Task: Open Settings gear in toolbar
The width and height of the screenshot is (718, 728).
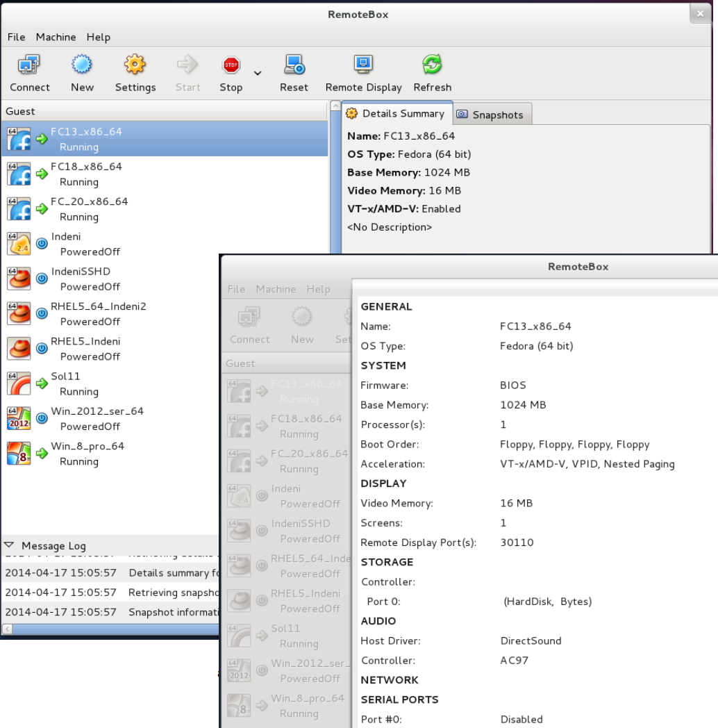Action: point(135,74)
